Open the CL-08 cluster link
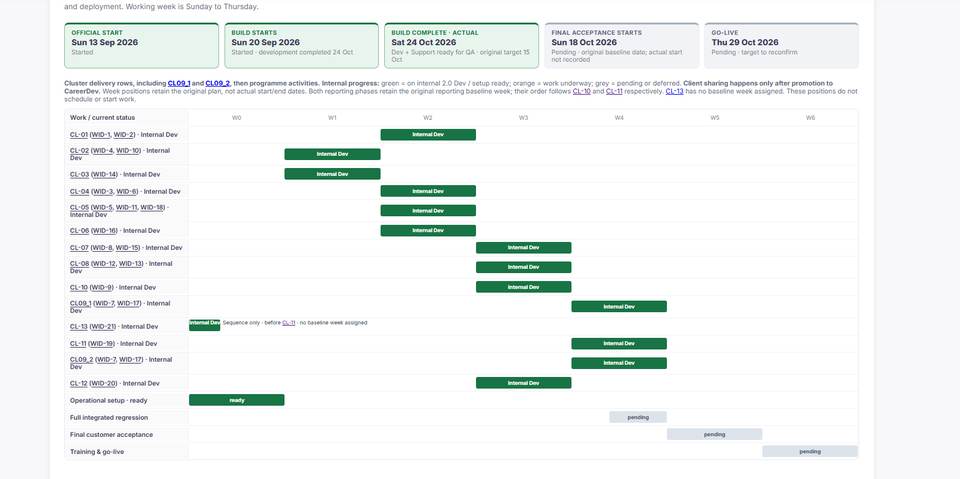 click(80, 264)
